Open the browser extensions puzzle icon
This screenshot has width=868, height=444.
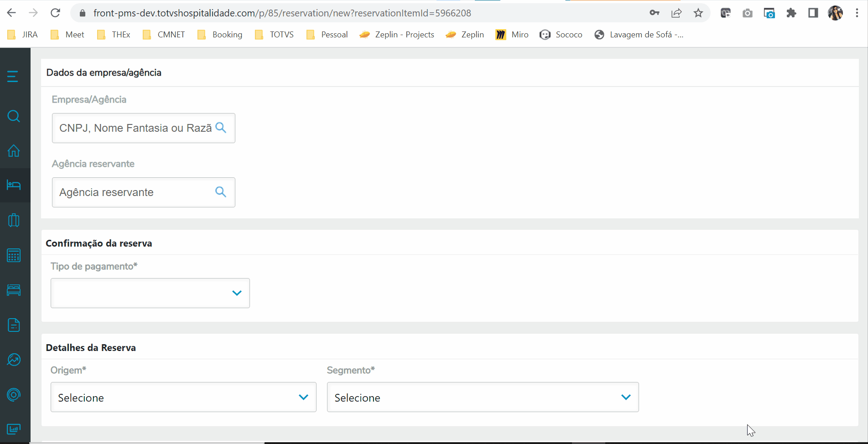pos(791,13)
